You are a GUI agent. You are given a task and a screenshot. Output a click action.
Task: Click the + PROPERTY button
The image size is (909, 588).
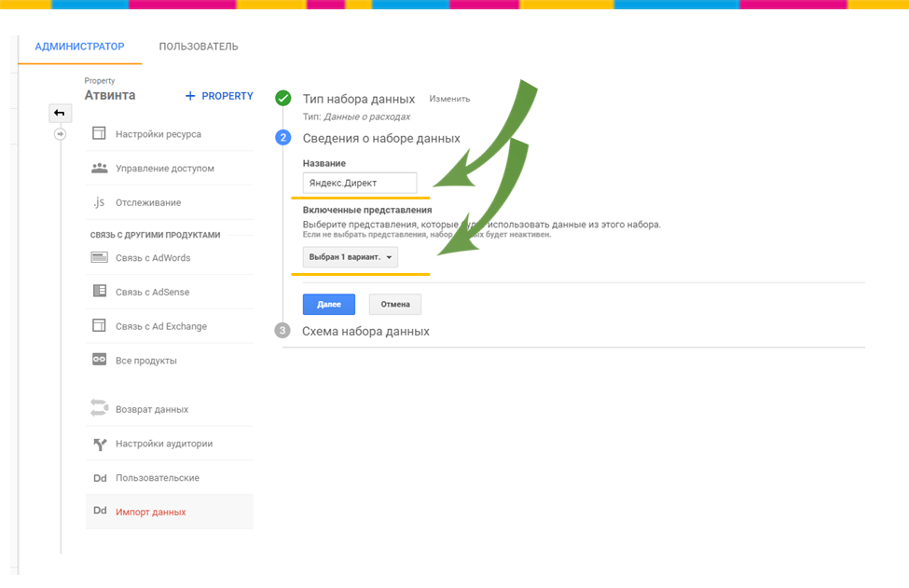tap(219, 96)
